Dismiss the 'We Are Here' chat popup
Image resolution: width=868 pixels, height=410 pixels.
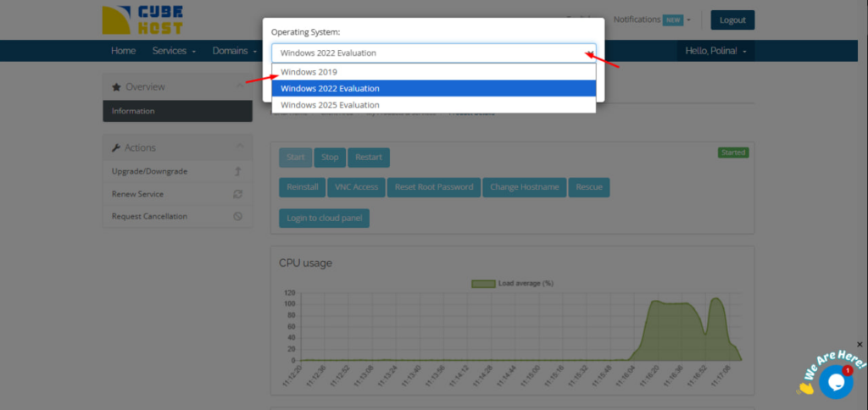(859, 345)
